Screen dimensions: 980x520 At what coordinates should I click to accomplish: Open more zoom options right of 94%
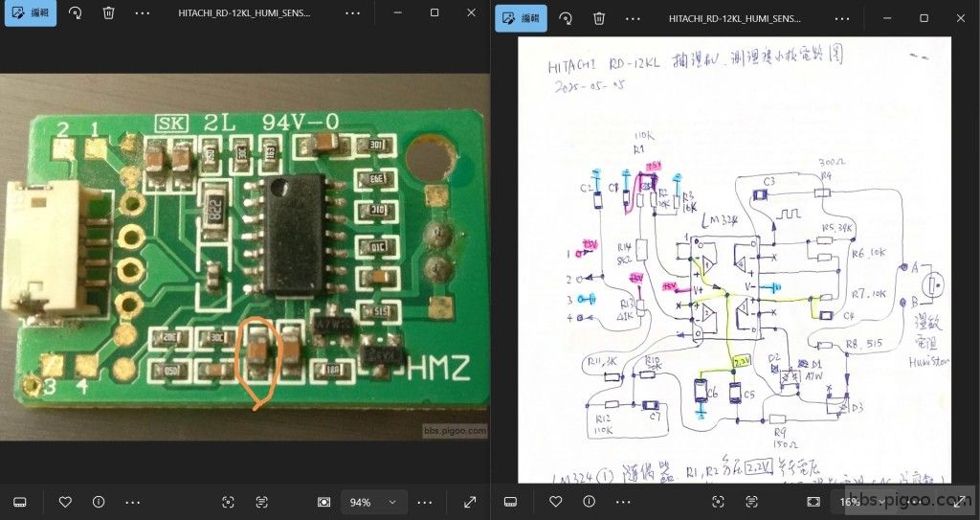tap(425, 502)
